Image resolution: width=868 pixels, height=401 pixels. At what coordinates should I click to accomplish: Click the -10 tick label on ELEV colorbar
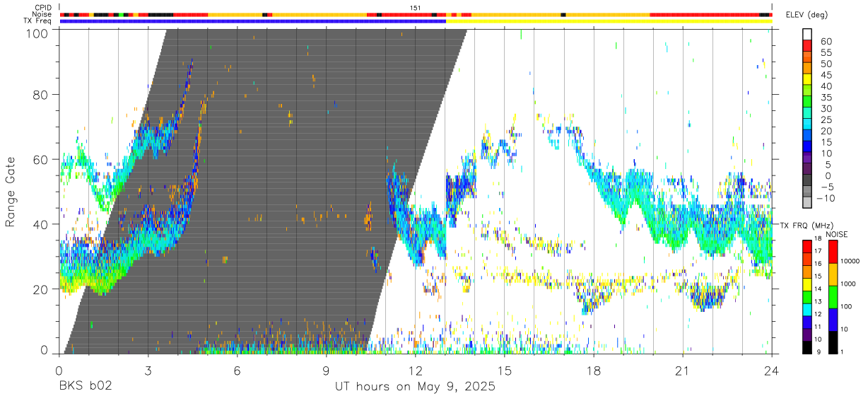pyautogui.click(x=824, y=199)
